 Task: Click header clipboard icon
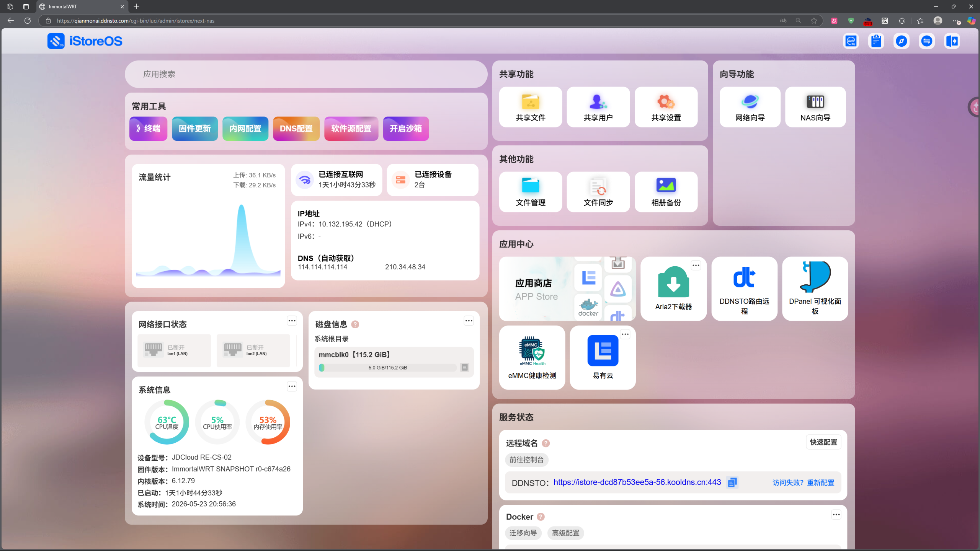click(876, 41)
